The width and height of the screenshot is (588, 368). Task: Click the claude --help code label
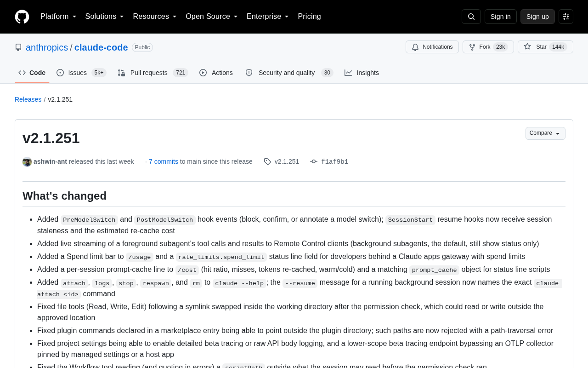pos(239,283)
